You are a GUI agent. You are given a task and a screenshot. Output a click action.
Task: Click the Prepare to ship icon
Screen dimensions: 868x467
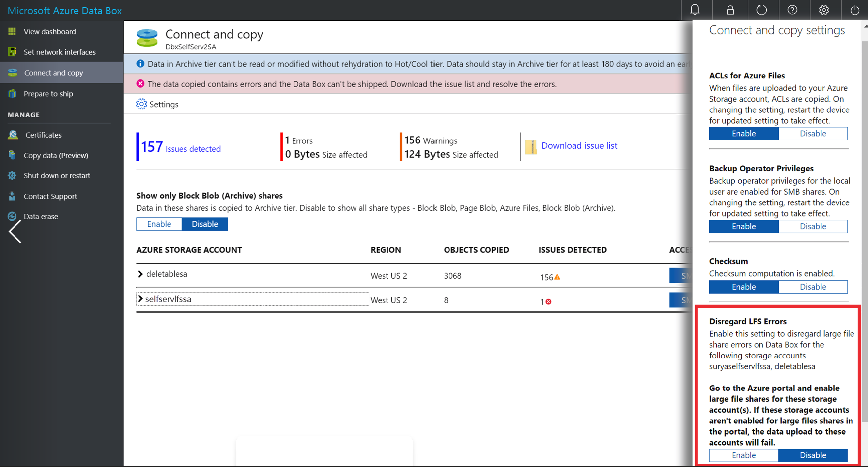(13, 93)
